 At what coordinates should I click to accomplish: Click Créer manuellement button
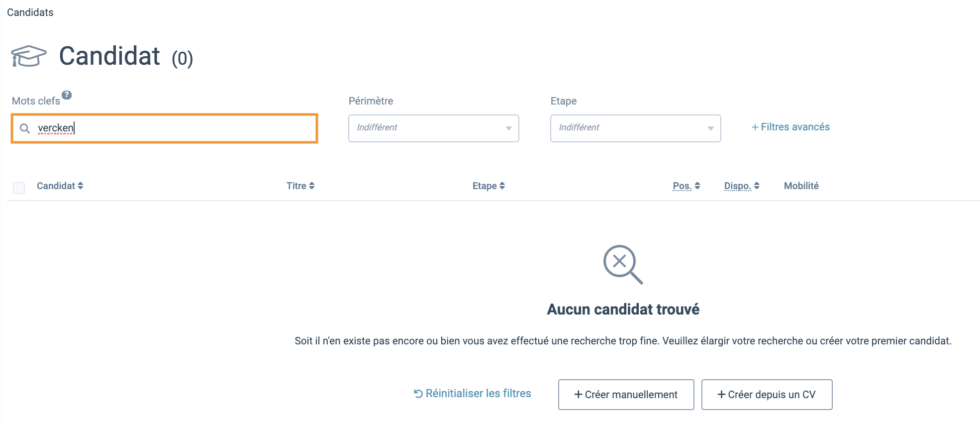tap(626, 395)
